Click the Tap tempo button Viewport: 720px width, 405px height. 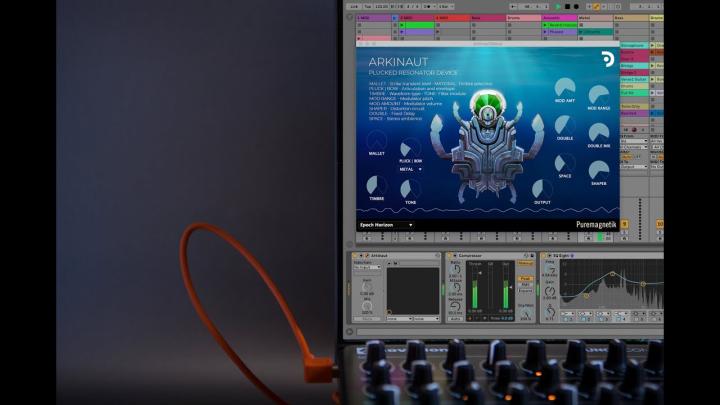[x=367, y=7]
